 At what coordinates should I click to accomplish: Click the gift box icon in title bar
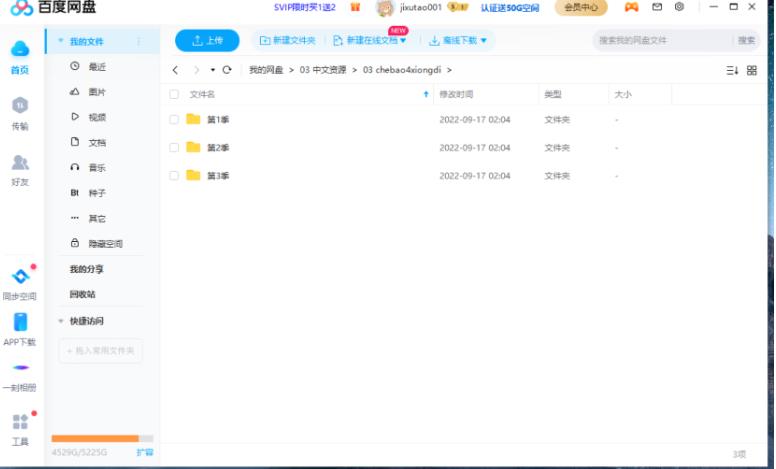355,7
